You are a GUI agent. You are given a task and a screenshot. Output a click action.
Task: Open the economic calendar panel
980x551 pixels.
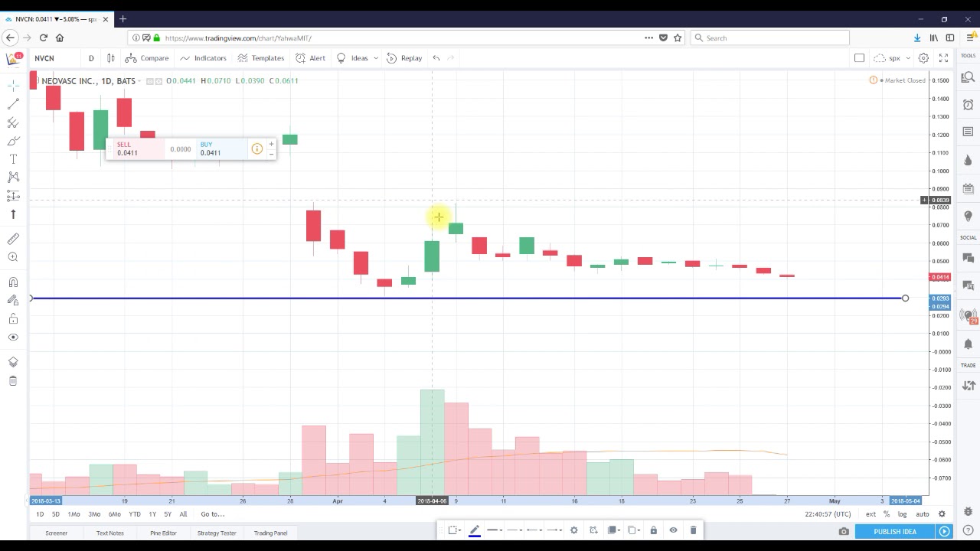tap(969, 188)
